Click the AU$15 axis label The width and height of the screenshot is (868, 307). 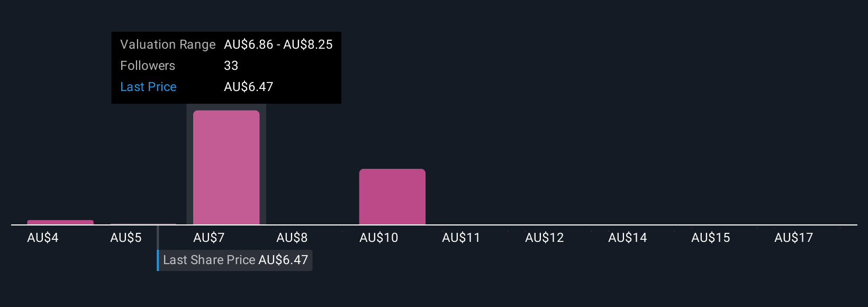click(711, 238)
